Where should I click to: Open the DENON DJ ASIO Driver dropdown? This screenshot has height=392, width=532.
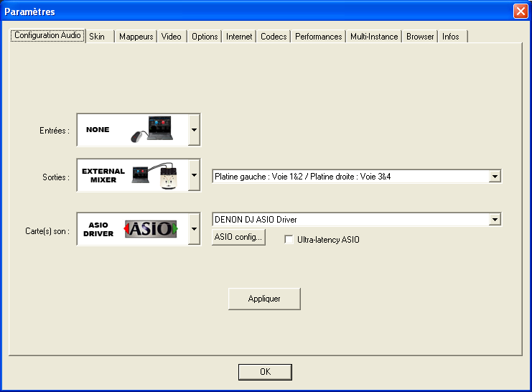coord(494,220)
